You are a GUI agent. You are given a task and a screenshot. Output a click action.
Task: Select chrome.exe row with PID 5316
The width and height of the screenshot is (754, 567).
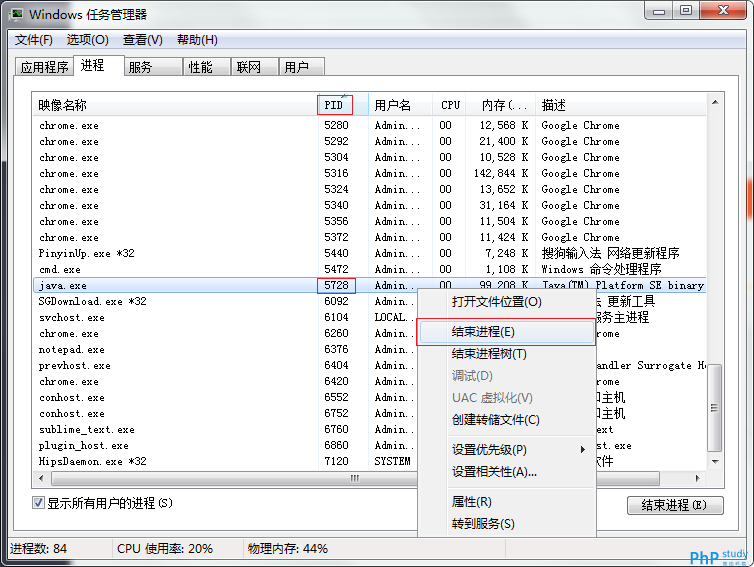point(369,174)
